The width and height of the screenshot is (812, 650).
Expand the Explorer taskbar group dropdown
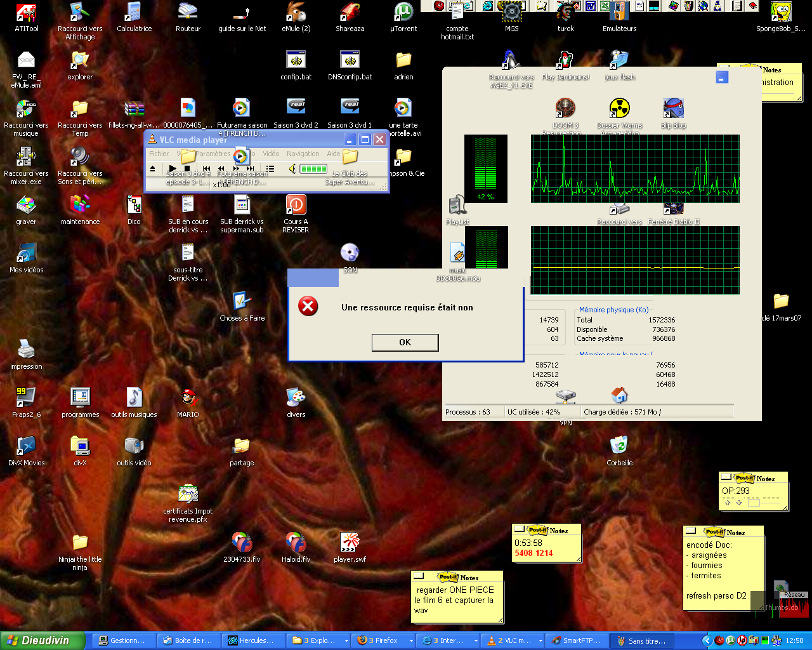346,641
